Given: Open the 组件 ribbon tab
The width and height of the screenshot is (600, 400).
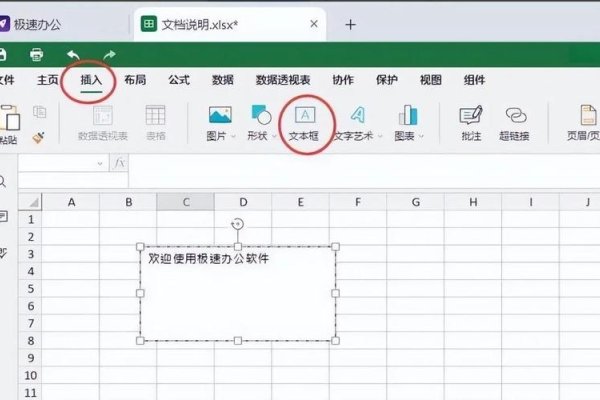Looking at the screenshot, I should pyautogui.click(x=474, y=80).
